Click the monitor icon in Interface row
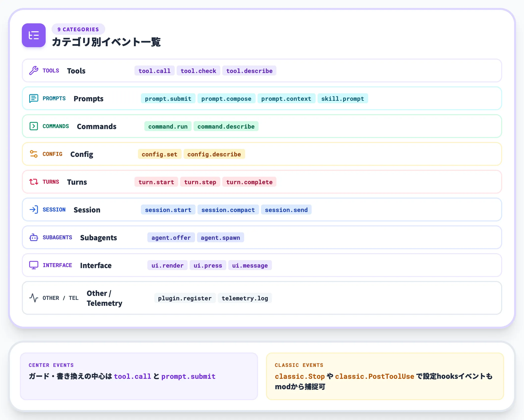The height and width of the screenshot is (420, 524). [34, 265]
